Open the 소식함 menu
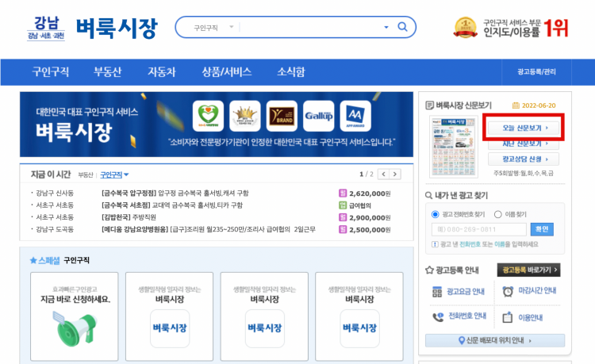Viewport: 595px width, 364px height. (291, 71)
